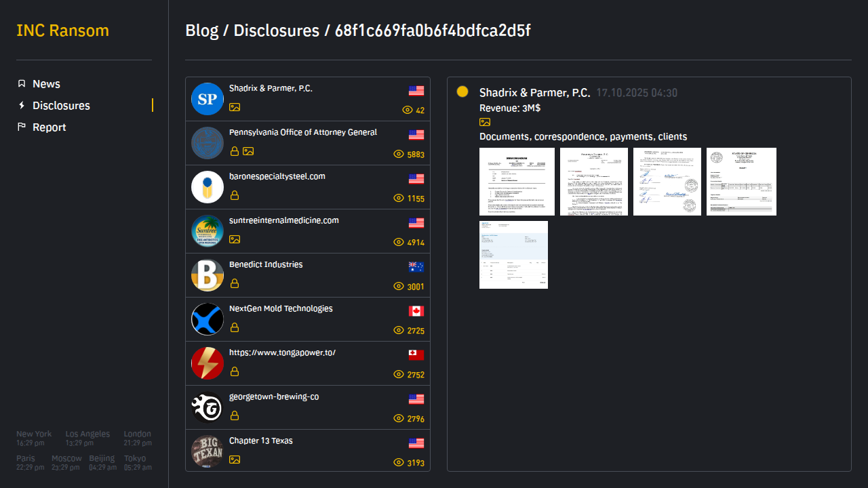The height and width of the screenshot is (488, 868).
Task: Click the eye icon beside 2752 views
Action: pos(399,375)
